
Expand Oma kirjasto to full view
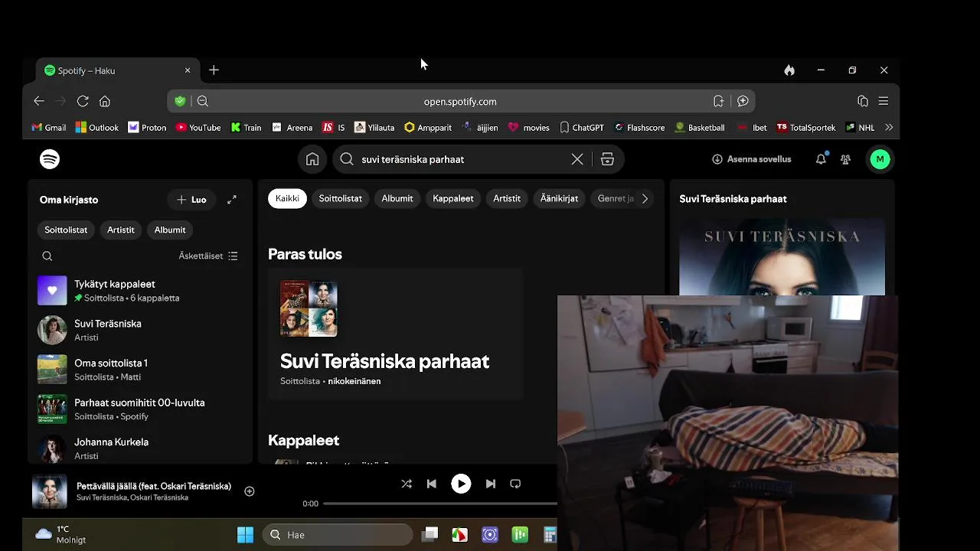pyautogui.click(x=232, y=200)
